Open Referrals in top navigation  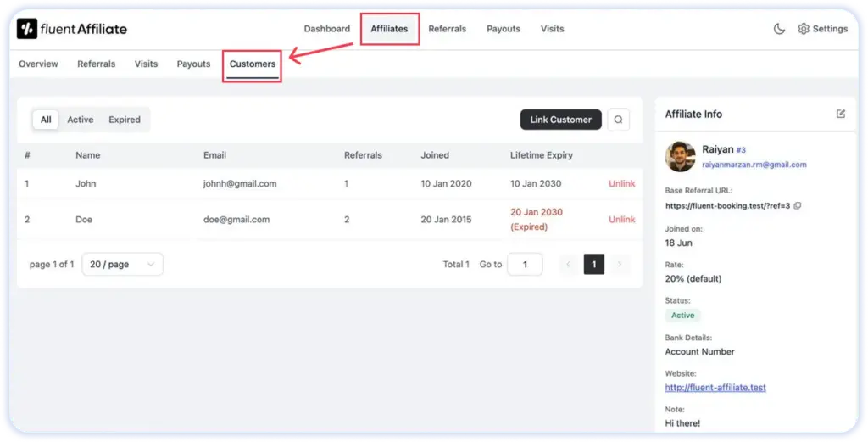(448, 29)
